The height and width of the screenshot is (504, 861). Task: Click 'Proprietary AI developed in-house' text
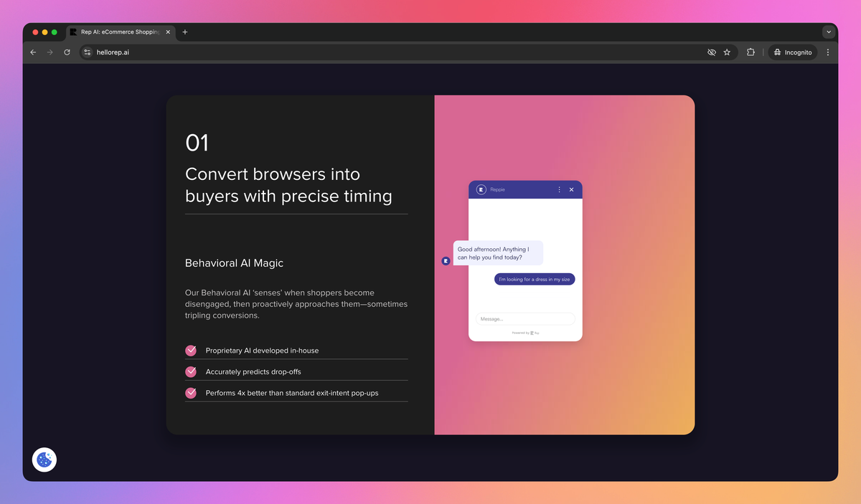point(262,351)
